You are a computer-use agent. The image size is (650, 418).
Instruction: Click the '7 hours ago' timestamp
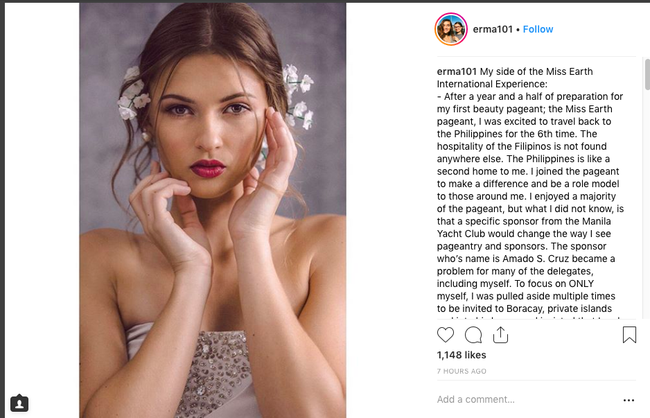tap(462, 371)
